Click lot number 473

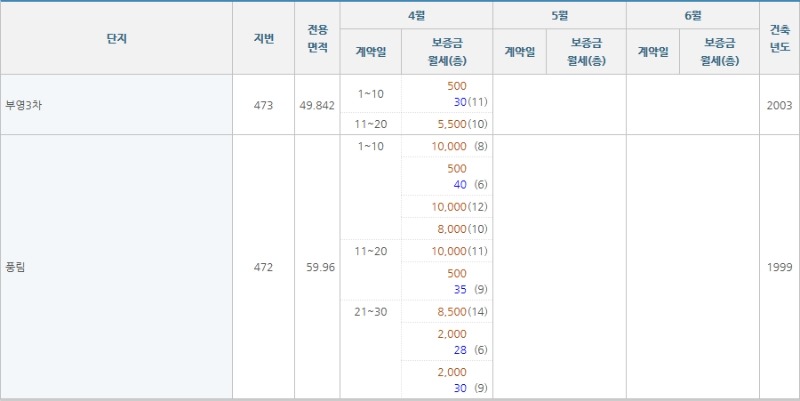tap(263, 106)
